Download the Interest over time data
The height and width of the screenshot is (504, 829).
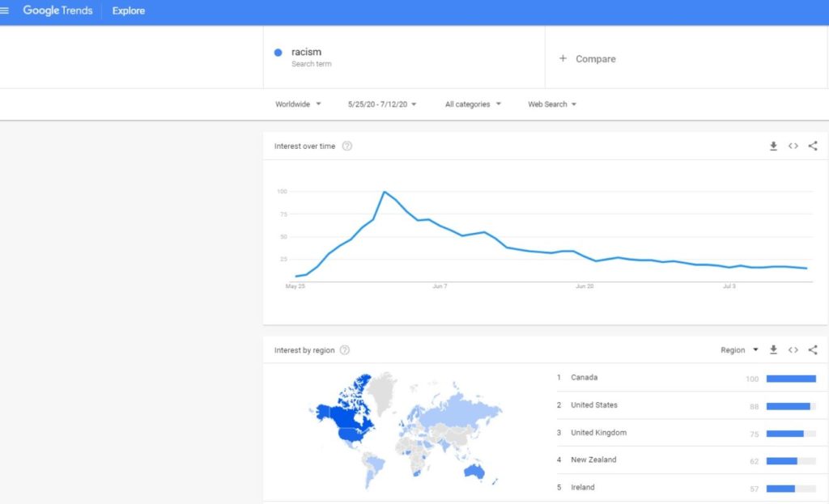[773, 146]
